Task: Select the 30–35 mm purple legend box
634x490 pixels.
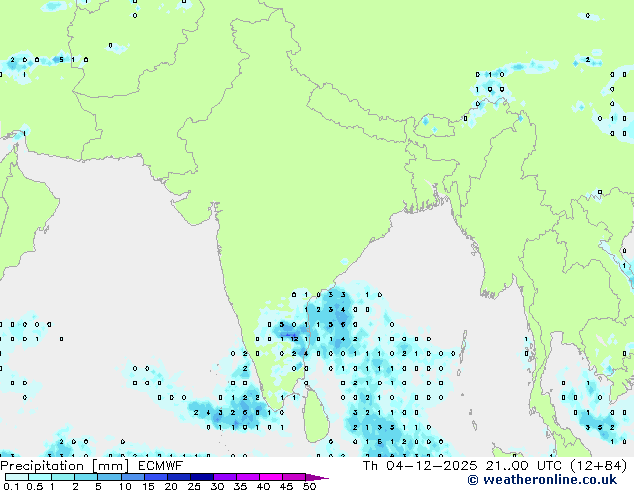Action: (x=225, y=477)
